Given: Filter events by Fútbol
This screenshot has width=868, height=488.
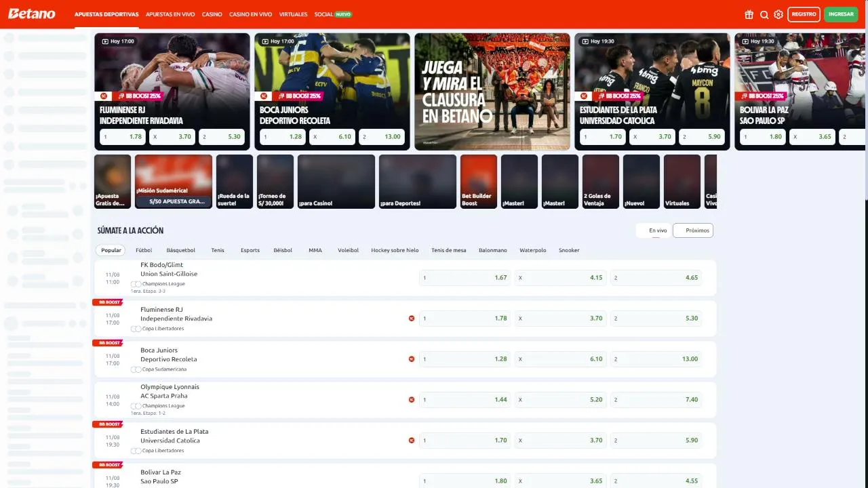Looking at the screenshot, I should pyautogui.click(x=144, y=250).
